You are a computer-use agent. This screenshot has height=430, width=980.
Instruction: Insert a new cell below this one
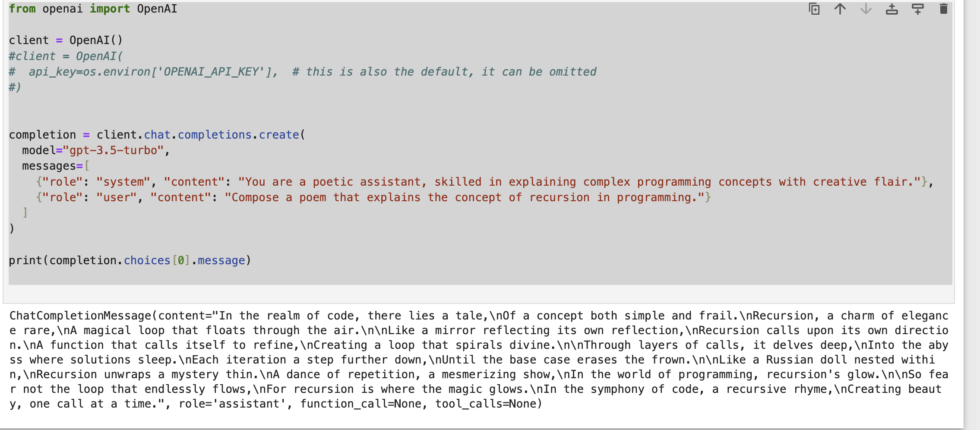917,9
